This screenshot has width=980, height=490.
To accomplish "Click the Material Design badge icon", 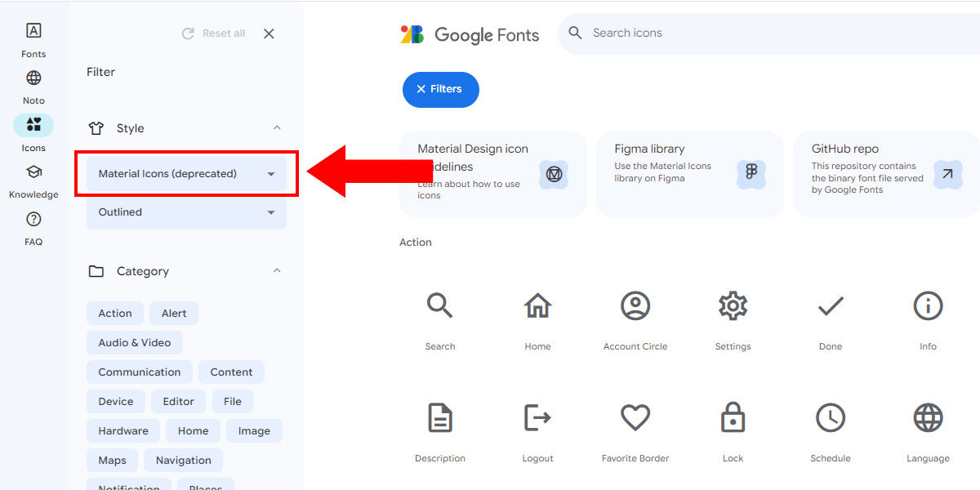I will (x=555, y=174).
